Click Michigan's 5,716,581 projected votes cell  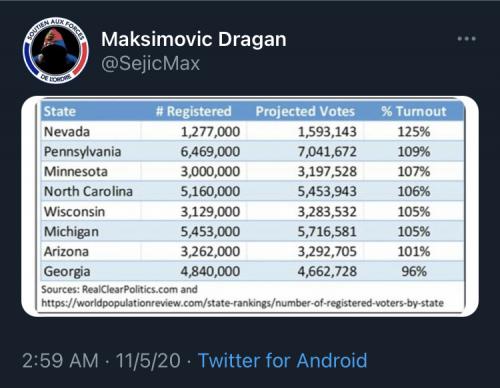pyautogui.click(x=327, y=231)
